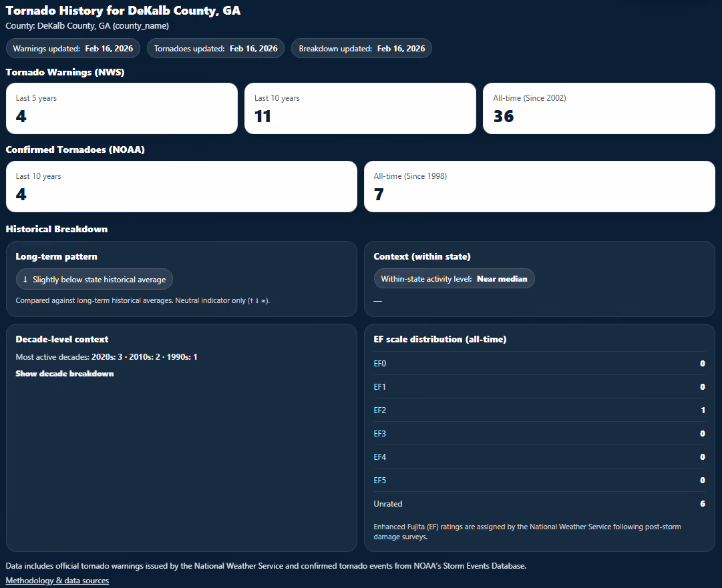Screen dimensions: 722x588
Task: Click Warnings updated Feb 16, 2026 pill
Action: pos(73,48)
